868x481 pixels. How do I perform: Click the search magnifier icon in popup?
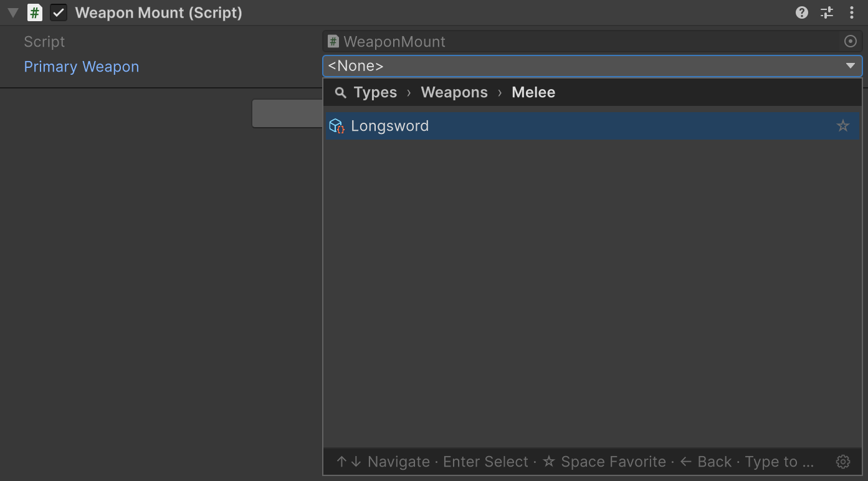click(340, 93)
